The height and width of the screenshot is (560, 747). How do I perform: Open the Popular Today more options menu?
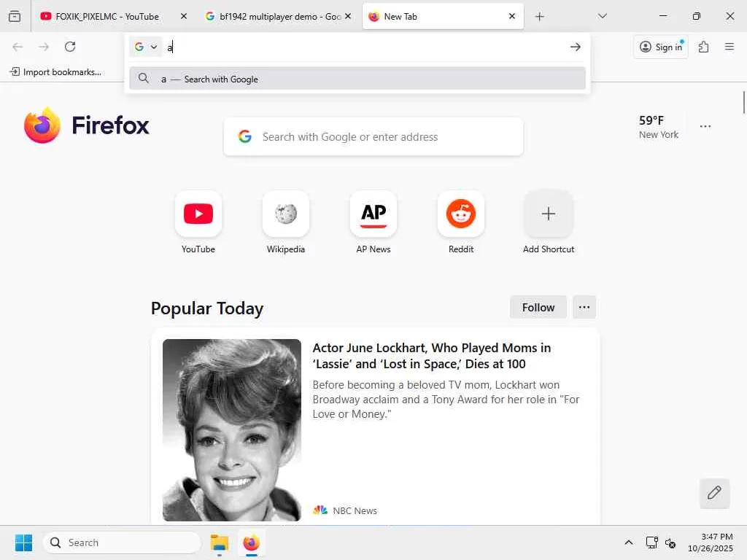(x=584, y=307)
